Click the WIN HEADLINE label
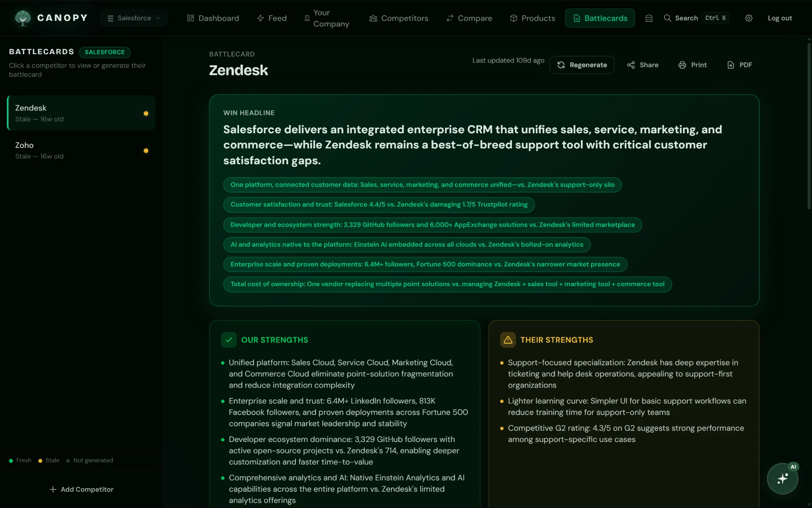 click(x=249, y=113)
